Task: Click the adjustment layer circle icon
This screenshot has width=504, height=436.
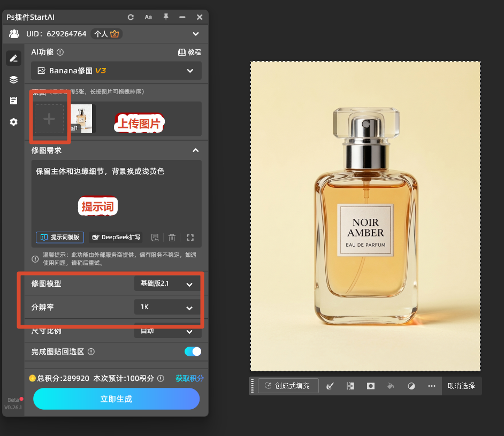Action: tap(411, 386)
